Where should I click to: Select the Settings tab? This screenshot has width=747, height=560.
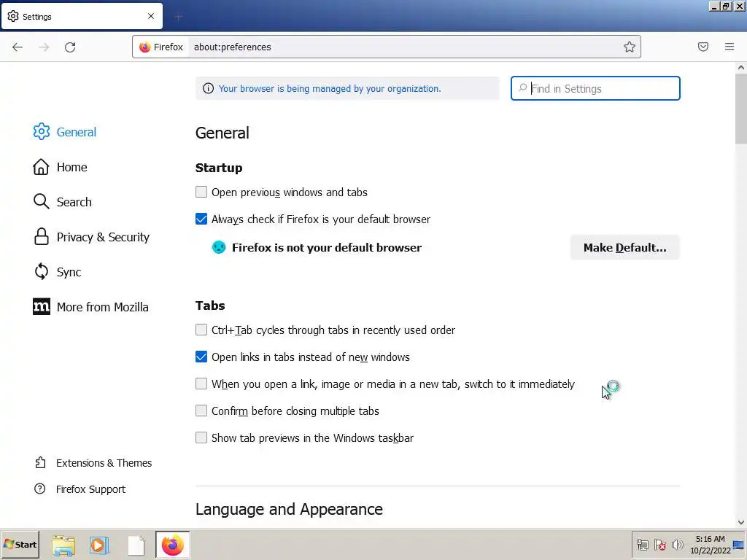pos(82,16)
